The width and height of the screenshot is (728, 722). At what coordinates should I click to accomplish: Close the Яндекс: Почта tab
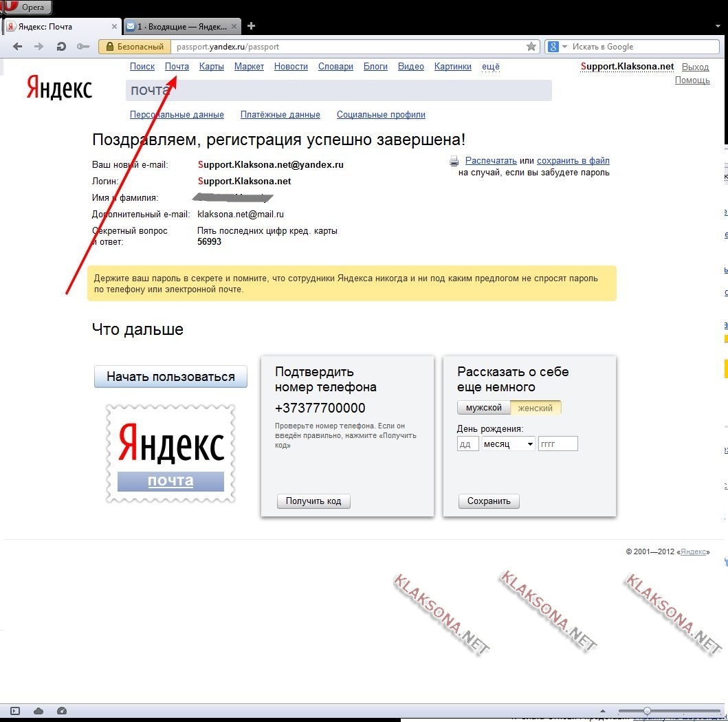(114, 26)
